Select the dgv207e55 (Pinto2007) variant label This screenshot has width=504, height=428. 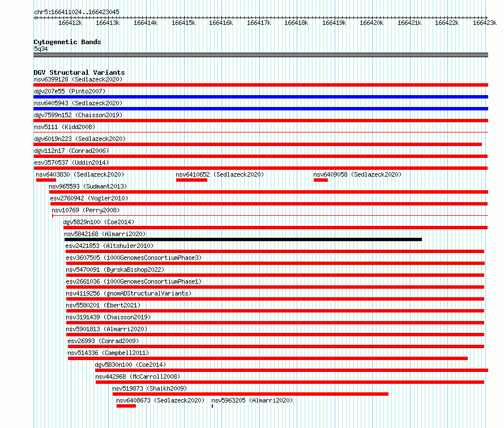pyautogui.click(x=70, y=91)
